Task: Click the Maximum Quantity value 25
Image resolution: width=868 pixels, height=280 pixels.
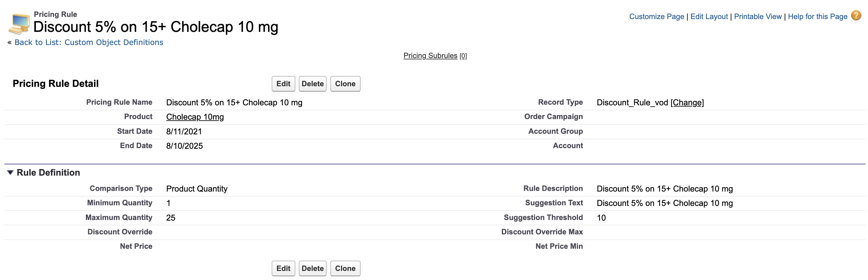Action: (x=170, y=217)
